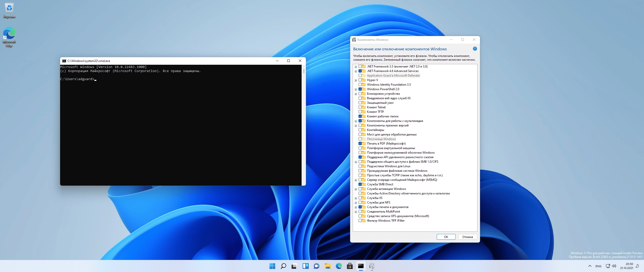Check the Клиент TFTP checkbox
This screenshot has height=272, width=644.
(360, 112)
